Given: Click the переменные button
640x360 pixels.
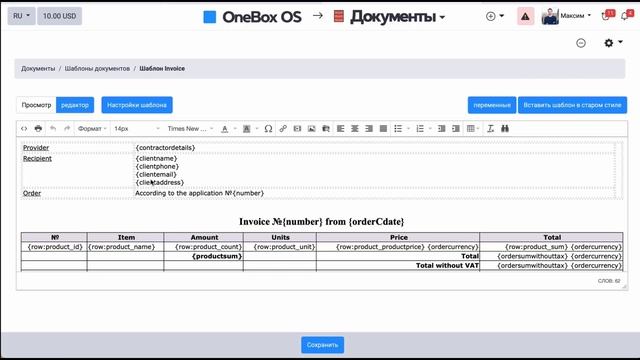Looking at the screenshot, I should 492,105.
